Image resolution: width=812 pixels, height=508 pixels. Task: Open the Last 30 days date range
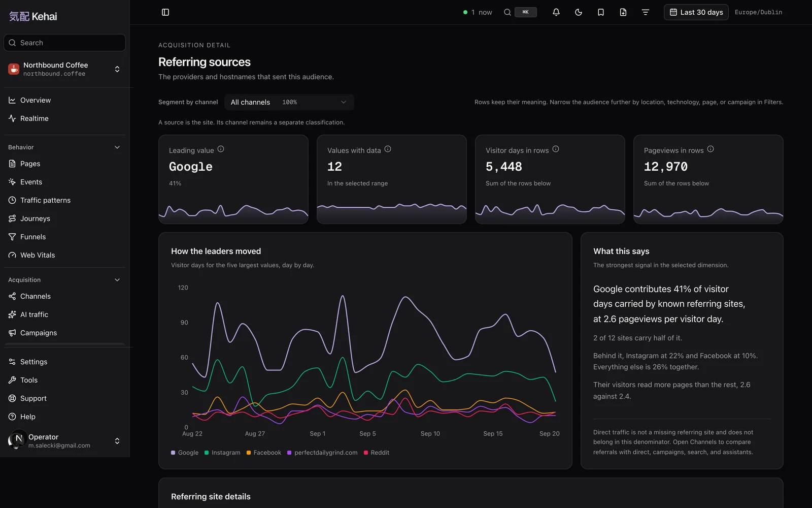(696, 12)
